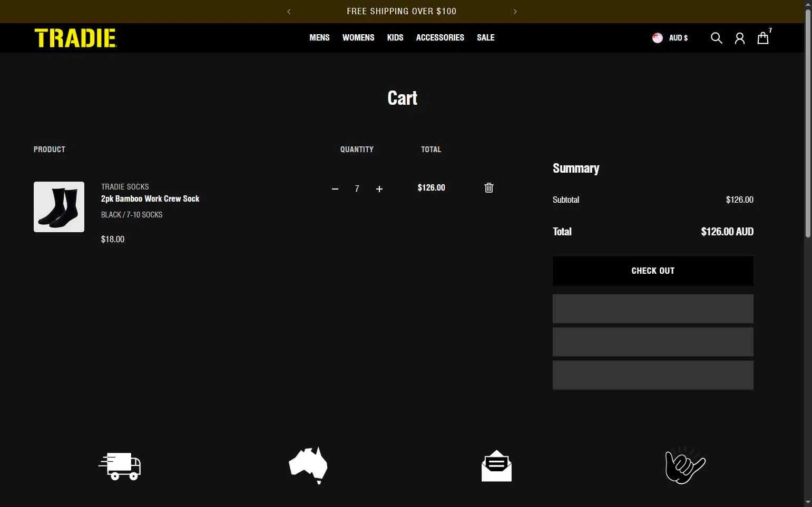The height and width of the screenshot is (507, 812).
Task: Increase sock quantity with plus button
Action: (379, 189)
